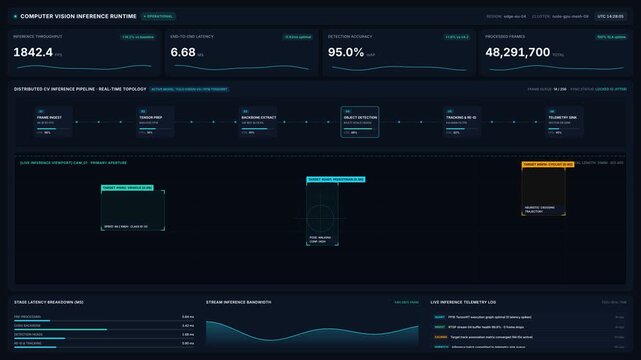
Task: Click the baseline badge on Inference Throughput card
Action: 138,37
